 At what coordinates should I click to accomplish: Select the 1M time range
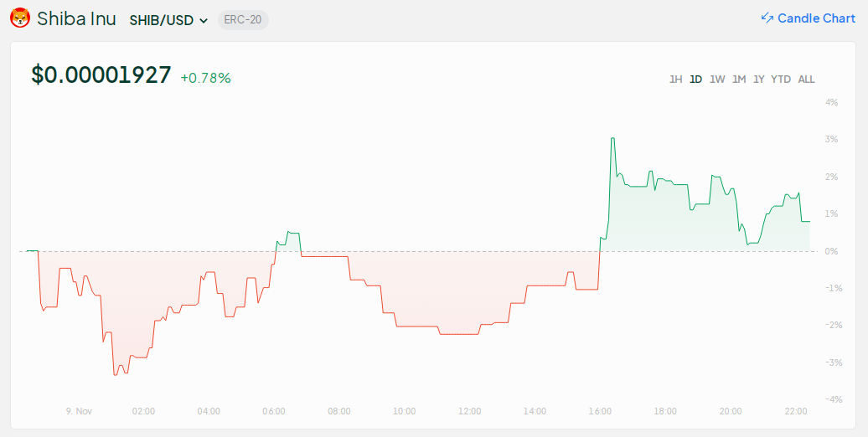pos(739,80)
